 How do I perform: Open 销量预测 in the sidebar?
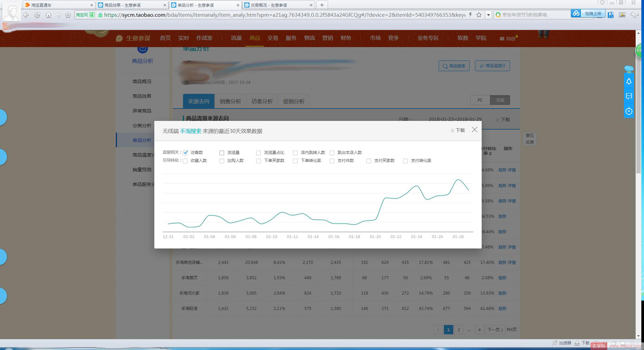pyautogui.click(x=142, y=170)
